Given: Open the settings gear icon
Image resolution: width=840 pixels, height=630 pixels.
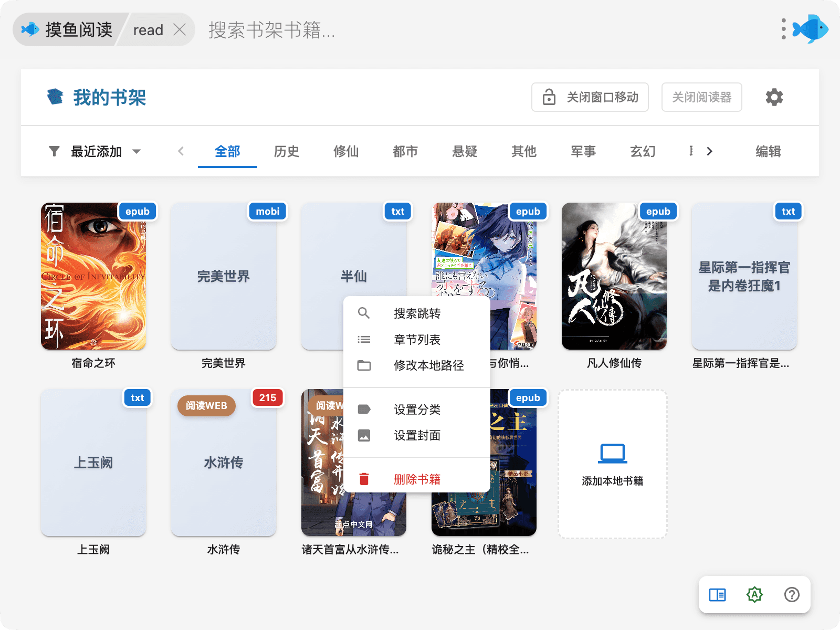Looking at the screenshot, I should (774, 97).
